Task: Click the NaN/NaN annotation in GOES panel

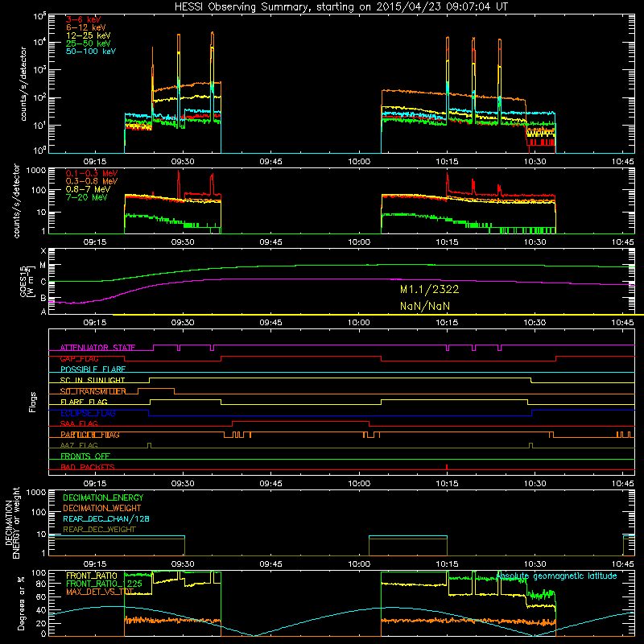Action: tap(425, 307)
